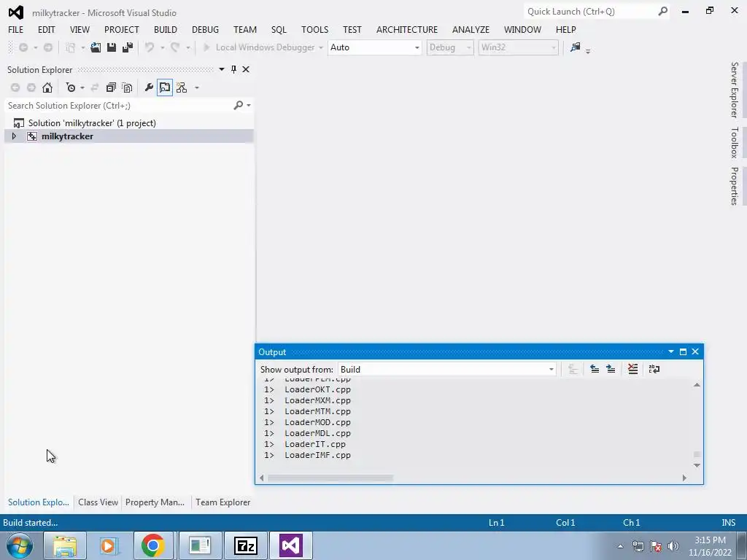Open Solution Explorer window position dropdown
Screen dimensions: 747x560
click(222, 69)
